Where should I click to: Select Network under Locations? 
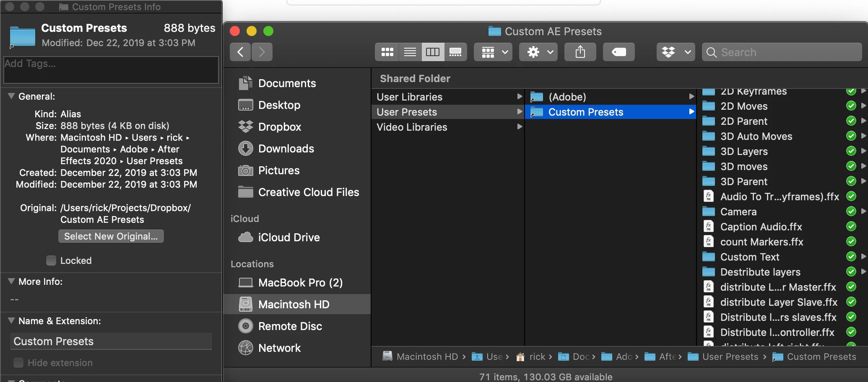click(x=297, y=348)
